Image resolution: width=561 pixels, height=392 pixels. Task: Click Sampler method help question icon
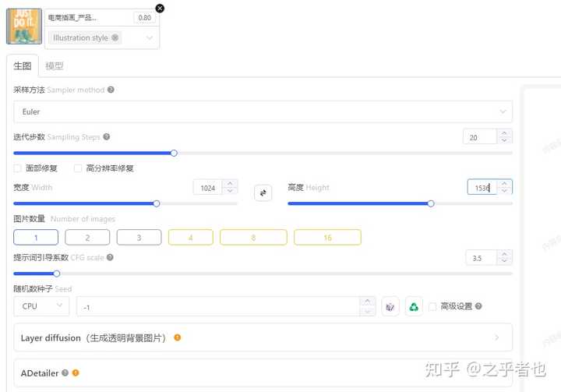coord(111,90)
